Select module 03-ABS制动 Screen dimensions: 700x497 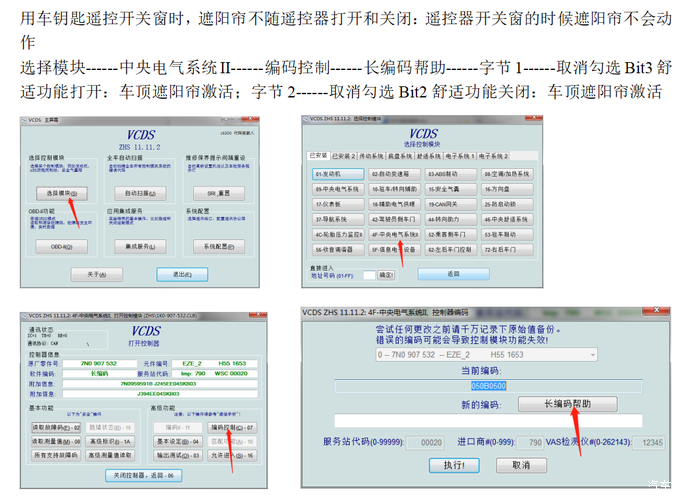(450, 174)
